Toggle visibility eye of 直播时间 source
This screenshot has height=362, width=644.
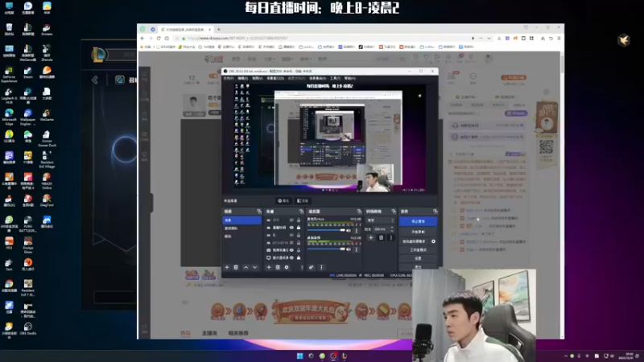291,228
